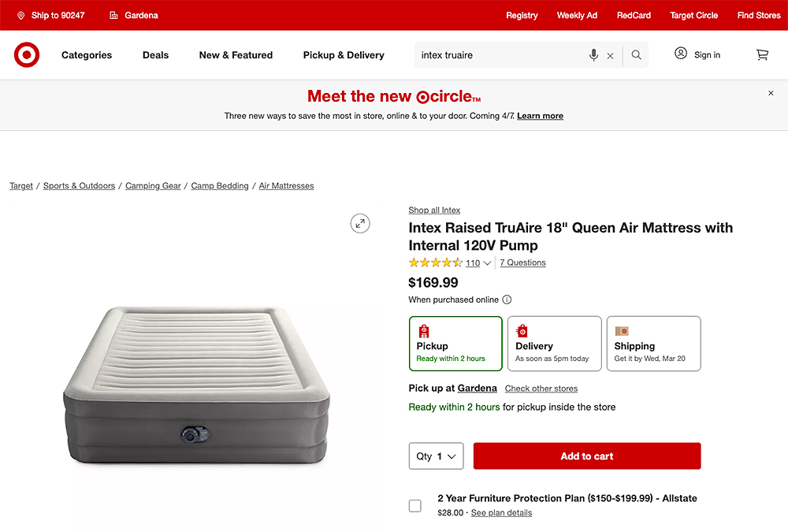The width and height of the screenshot is (788, 532).
Task: Activate voice search with the microphone icon
Action: point(593,55)
